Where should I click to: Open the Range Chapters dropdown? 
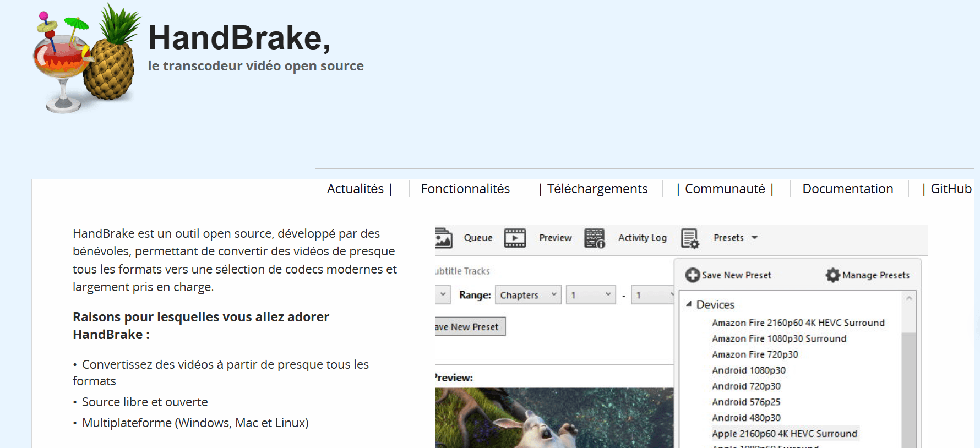coord(529,295)
